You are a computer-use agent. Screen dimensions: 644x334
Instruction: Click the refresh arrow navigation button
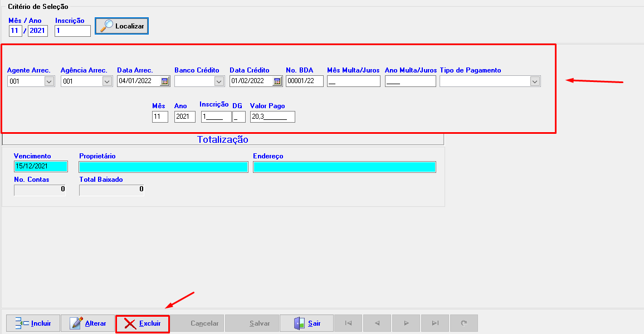click(464, 323)
